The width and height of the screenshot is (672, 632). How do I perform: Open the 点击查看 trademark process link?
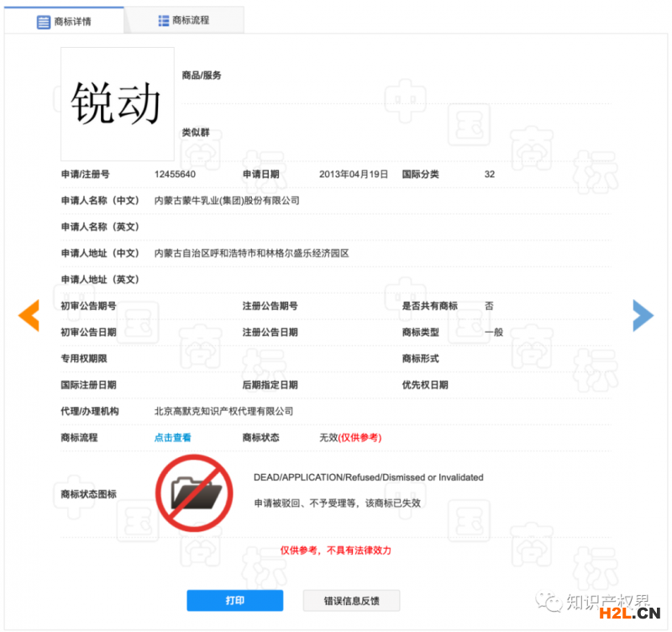(x=172, y=438)
